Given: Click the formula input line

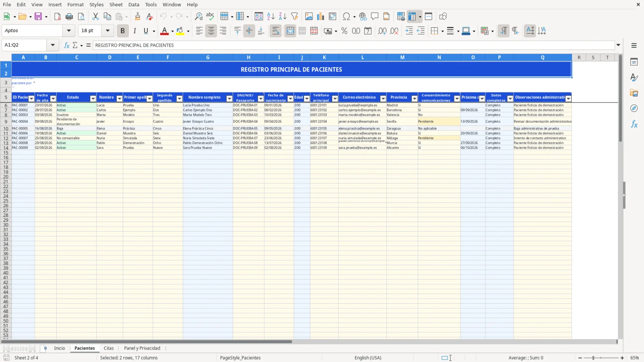Looking at the screenshot, I should click(353, 45).
